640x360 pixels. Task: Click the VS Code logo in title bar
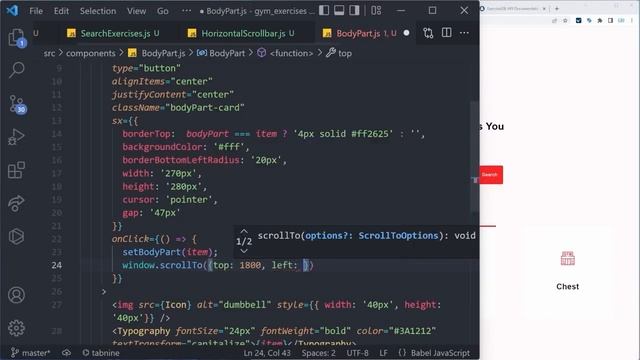[x=12, y=10]
